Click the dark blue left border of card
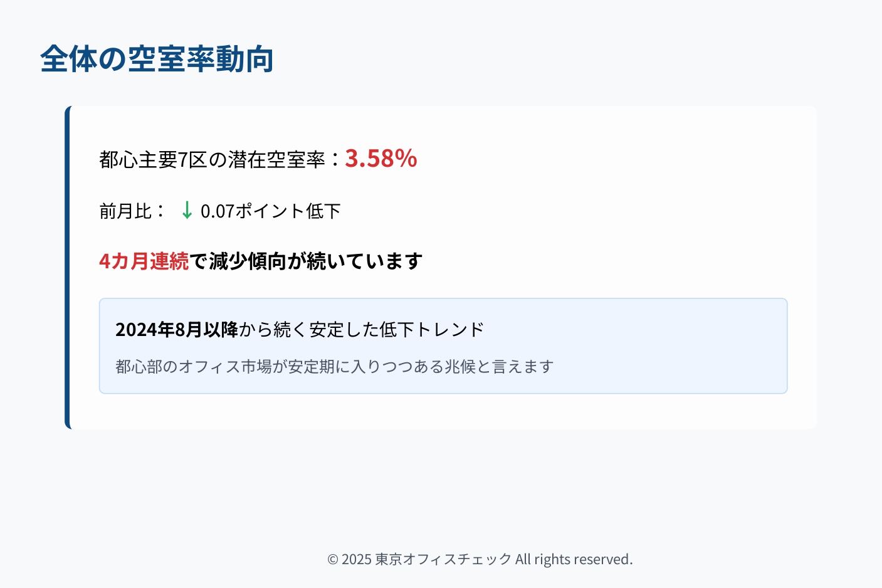Viewport: 882px width, 588px height. point(68,268)
